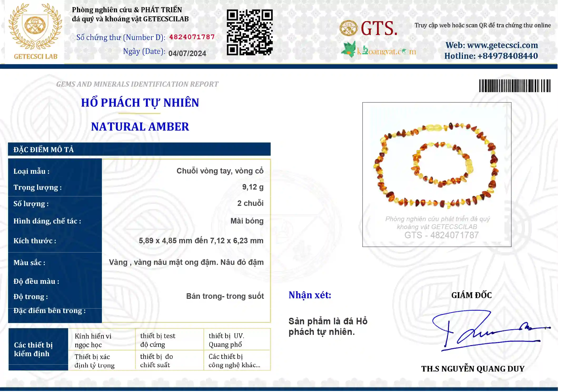The image size is (570, 392).
Task: Click the Kính hiển vi ngọc học cell
Action: point(102,340)
